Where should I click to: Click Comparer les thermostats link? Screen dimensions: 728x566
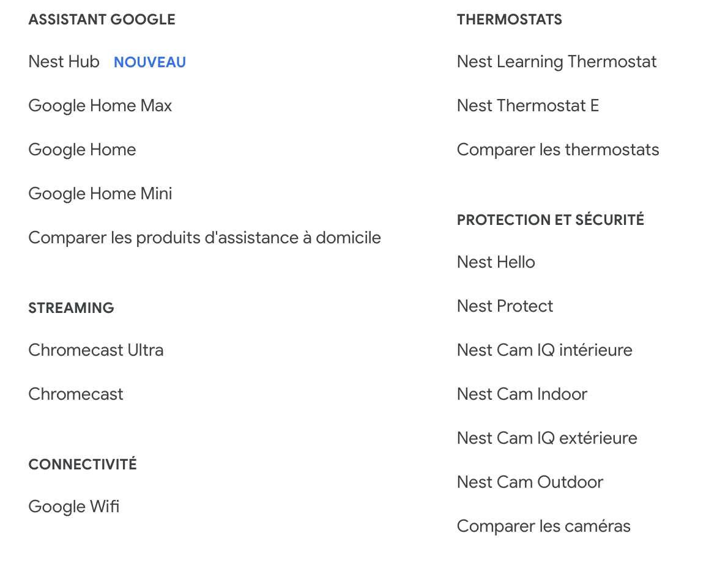point(557,150)
